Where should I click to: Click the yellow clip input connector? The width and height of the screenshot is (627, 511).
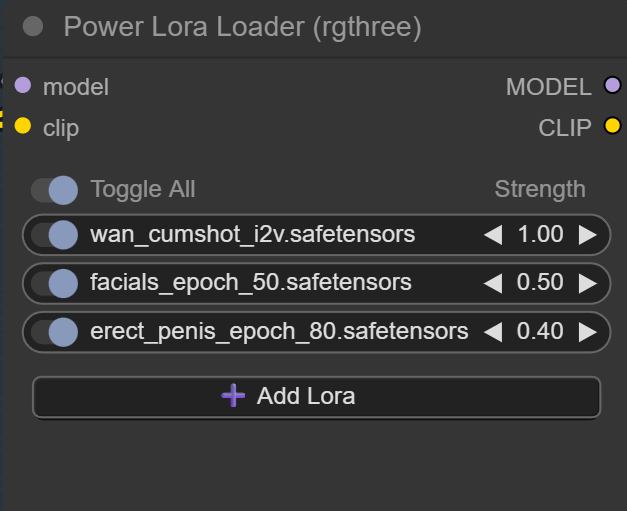point(23,126)
